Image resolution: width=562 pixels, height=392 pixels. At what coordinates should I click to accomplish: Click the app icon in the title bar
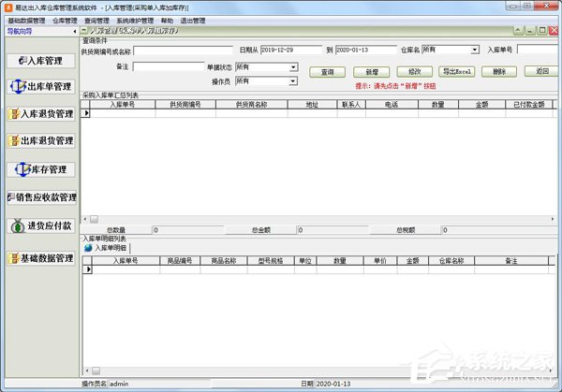point(7,7)
